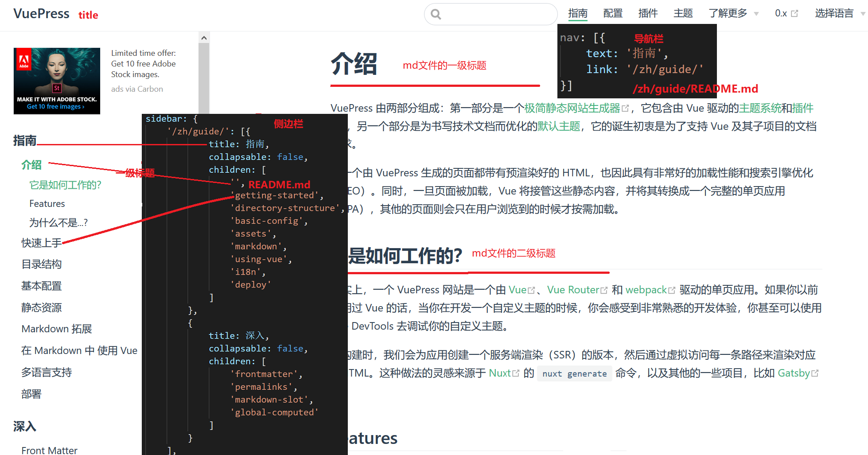Open the Nuxt external link
The image size is (868, 455).
click(504, 373)
